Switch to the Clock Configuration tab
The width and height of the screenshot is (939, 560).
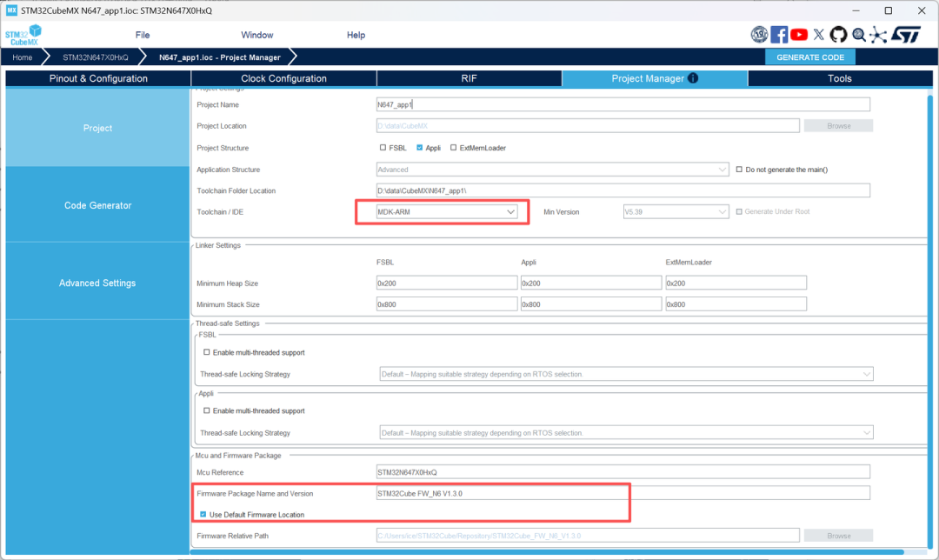pyautogui.click(x=283, y=78)
